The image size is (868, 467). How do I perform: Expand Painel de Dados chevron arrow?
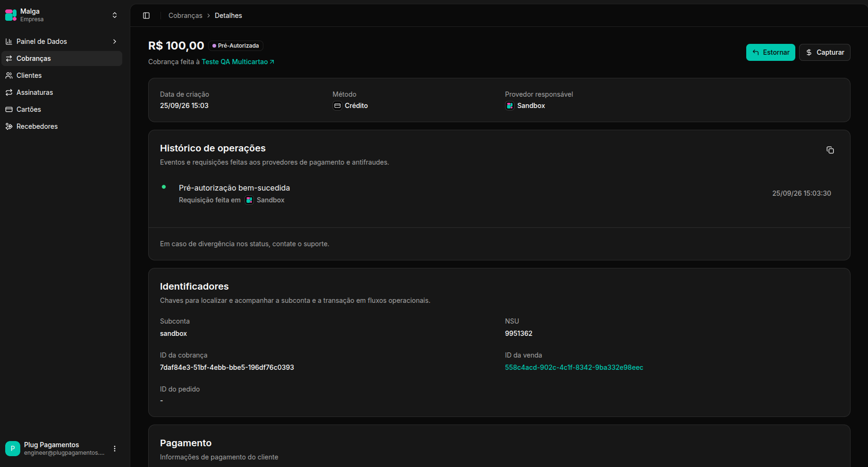[x=115, y=42]
